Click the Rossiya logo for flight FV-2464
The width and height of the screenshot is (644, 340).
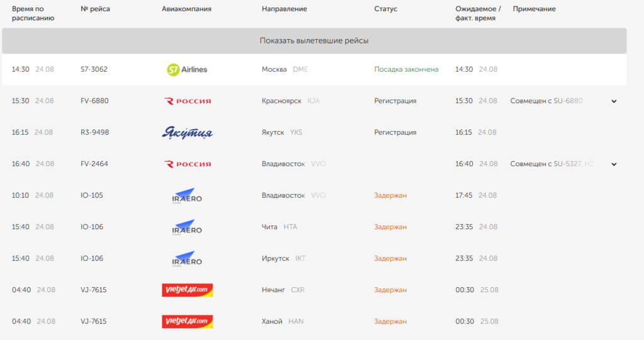coord(187,164)
